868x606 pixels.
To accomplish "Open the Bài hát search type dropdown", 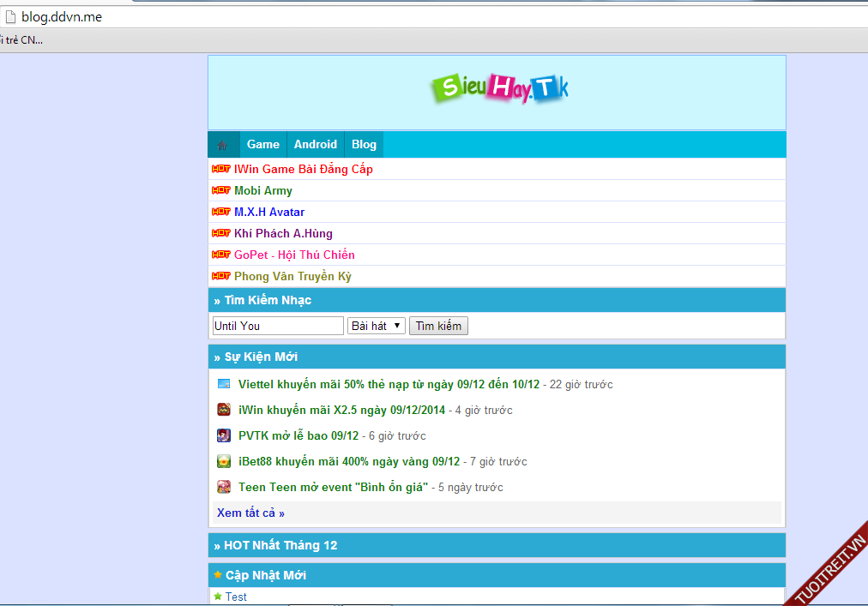I will [377, 326].
